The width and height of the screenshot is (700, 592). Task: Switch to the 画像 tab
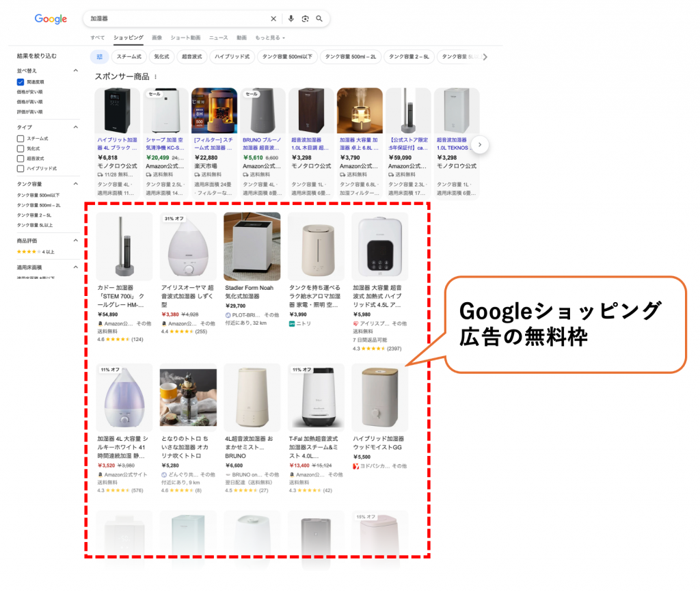[157, 38]
